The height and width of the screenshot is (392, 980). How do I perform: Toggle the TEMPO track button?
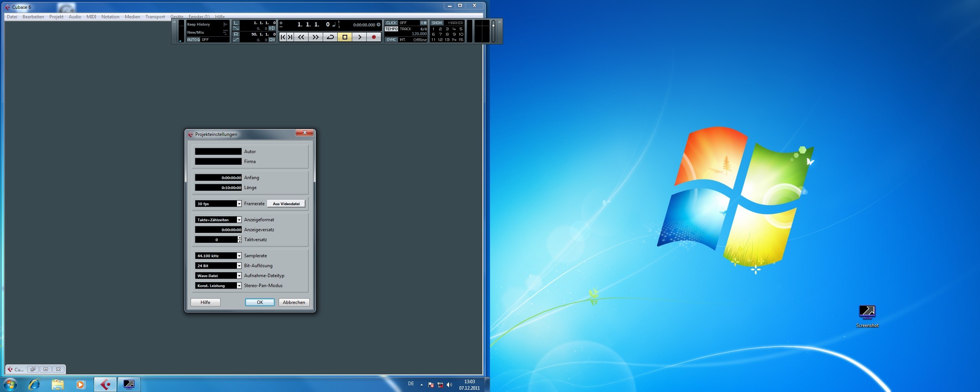(391, 29)
